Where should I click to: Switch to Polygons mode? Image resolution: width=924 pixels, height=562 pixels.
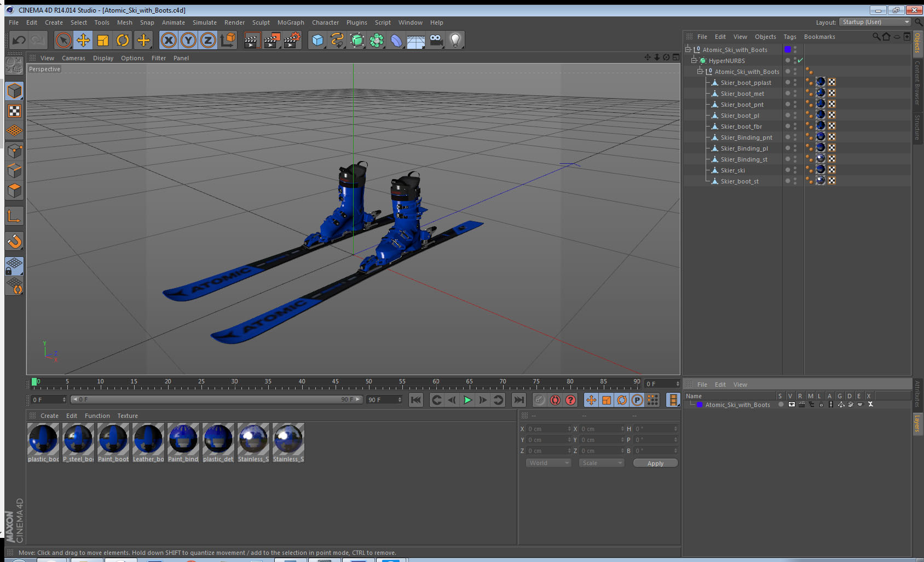[x=14, y=190]
